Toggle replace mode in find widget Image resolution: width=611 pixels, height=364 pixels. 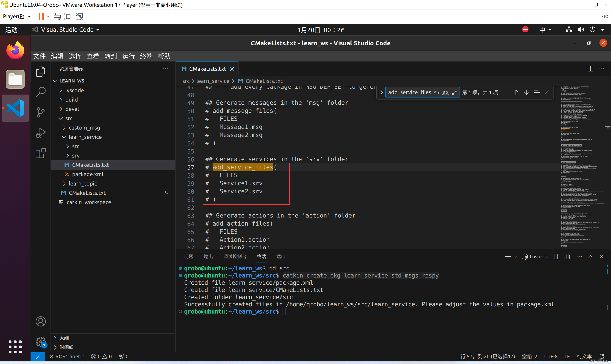pyautogui.click(x=381, y=92)
